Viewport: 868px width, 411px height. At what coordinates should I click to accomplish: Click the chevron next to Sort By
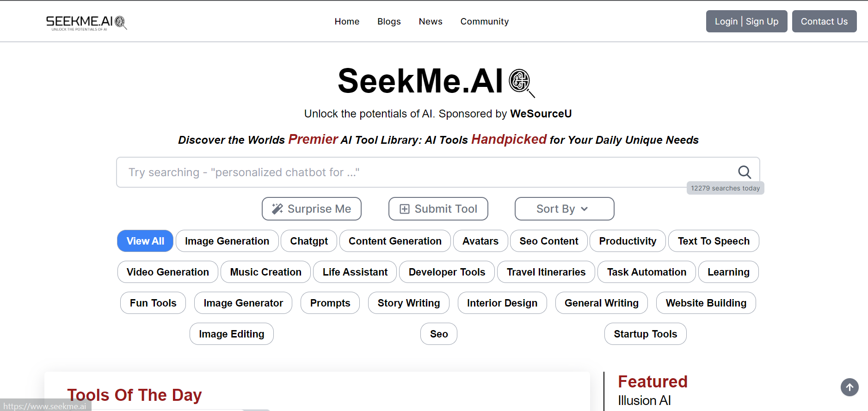click(x=584, y=209)
